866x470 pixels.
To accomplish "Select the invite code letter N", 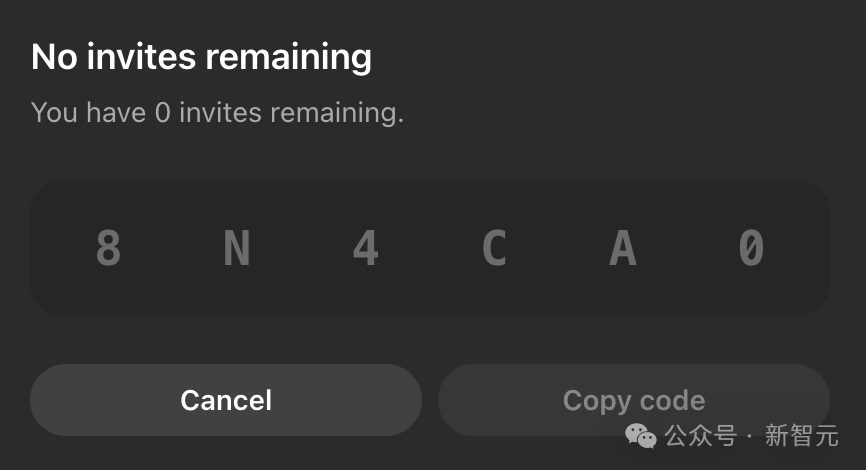I will pos(236,248).
